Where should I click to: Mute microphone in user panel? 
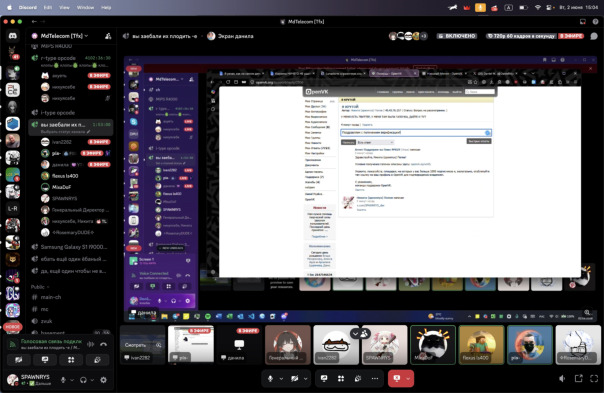pyautogui.click(x=63, y=380)
